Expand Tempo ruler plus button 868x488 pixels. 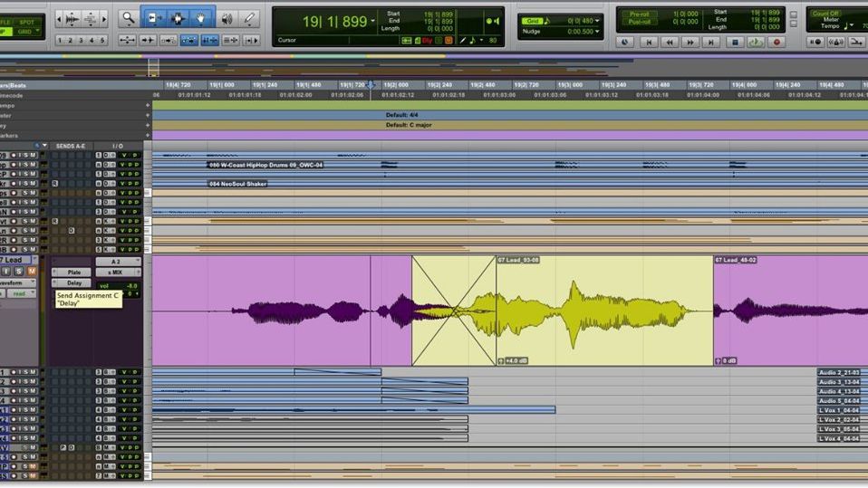(148, 105)
